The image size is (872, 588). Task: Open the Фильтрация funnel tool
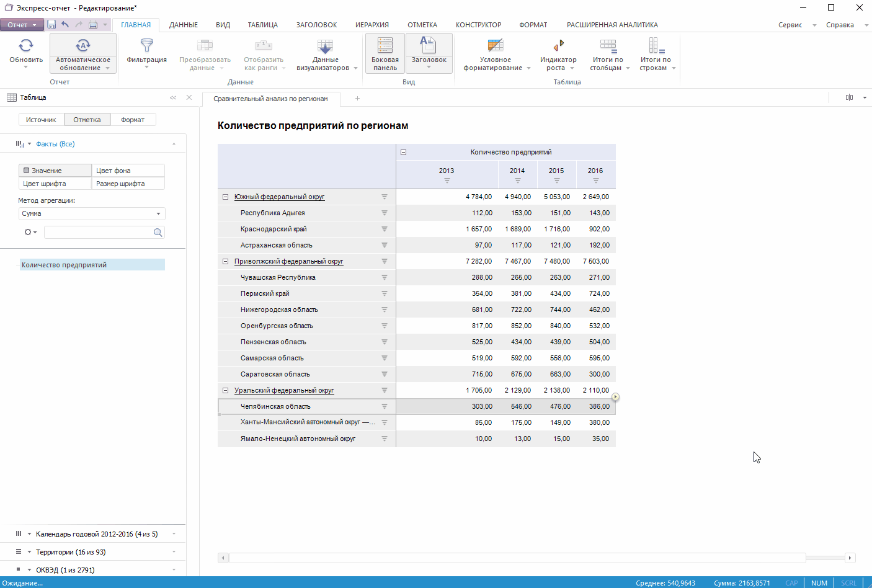click(146, 46)
